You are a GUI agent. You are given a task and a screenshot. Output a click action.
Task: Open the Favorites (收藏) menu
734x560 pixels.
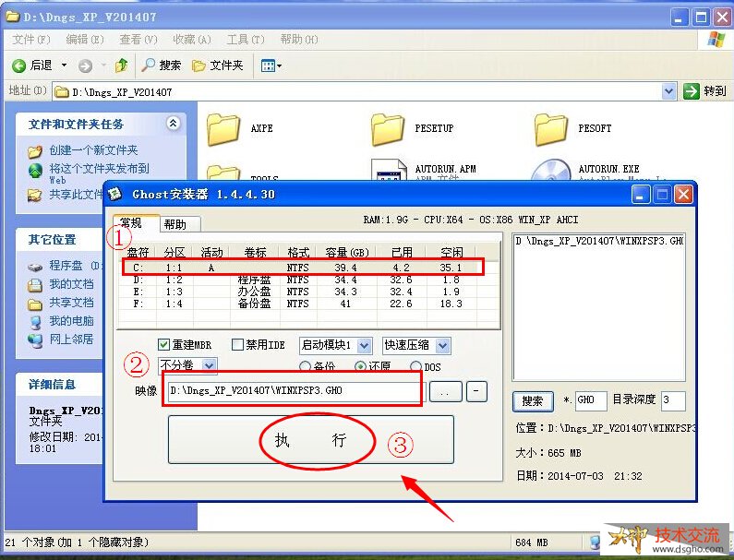click(x=191, y=40)
